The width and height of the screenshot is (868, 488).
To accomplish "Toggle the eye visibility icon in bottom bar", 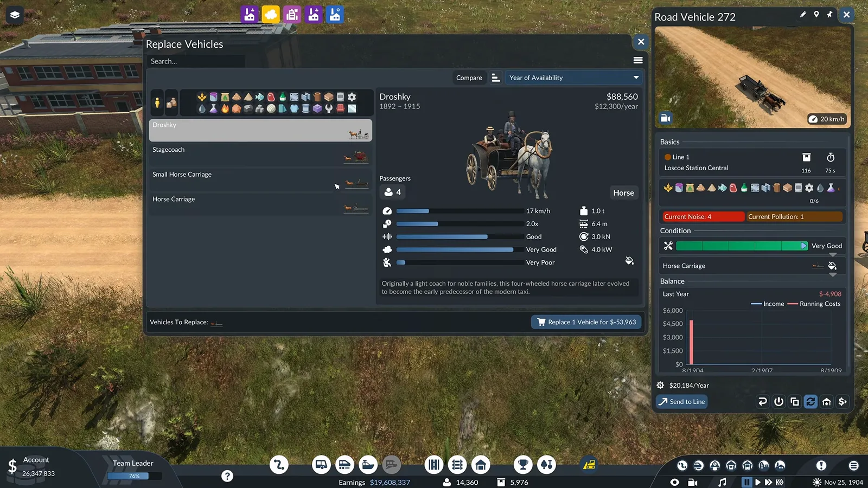I will click(674, 482).
